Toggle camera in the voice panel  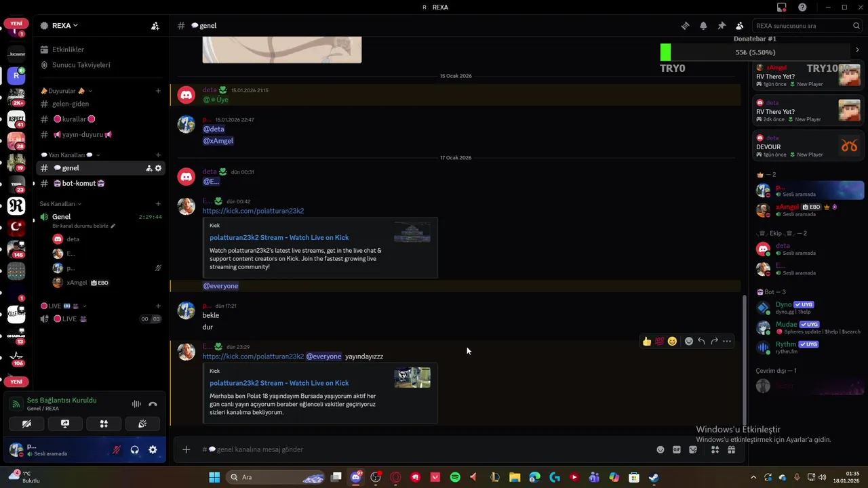pos(26,424)
